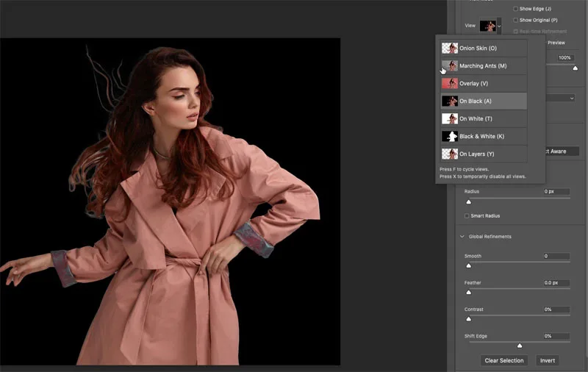
Task: Click the Feather slider handle
Action: [469, 292]
